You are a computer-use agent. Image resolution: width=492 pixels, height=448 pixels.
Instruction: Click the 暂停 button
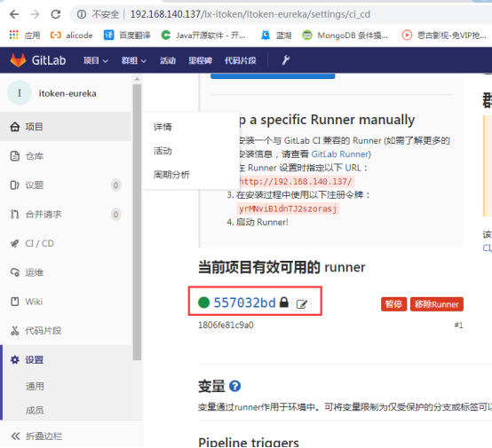click(393, 304)
